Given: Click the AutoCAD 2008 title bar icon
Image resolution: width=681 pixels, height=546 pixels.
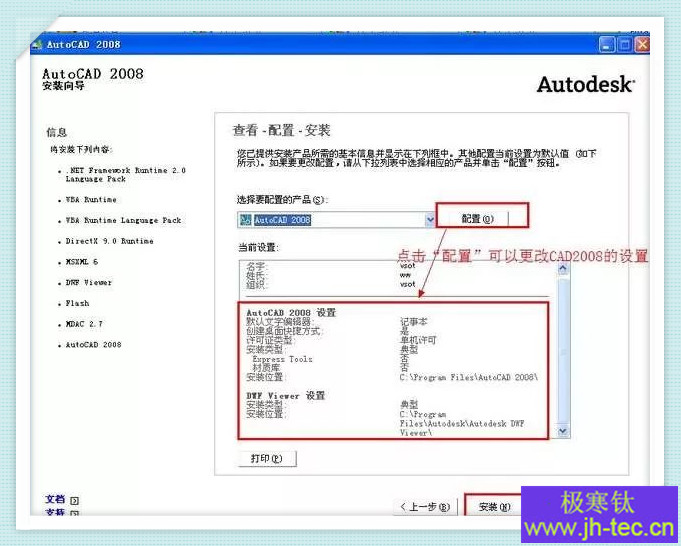Looking at the screenshot, I should pyautogui.click(x=37, y=44).
